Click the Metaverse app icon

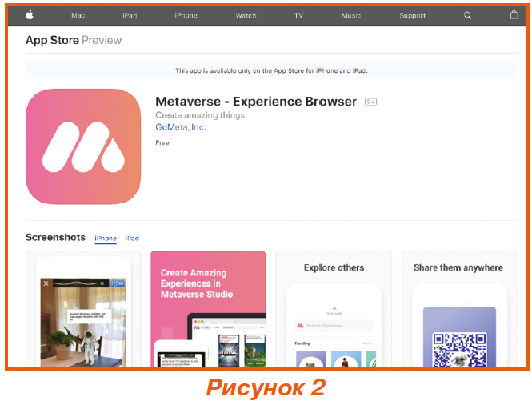click(83, 146)
